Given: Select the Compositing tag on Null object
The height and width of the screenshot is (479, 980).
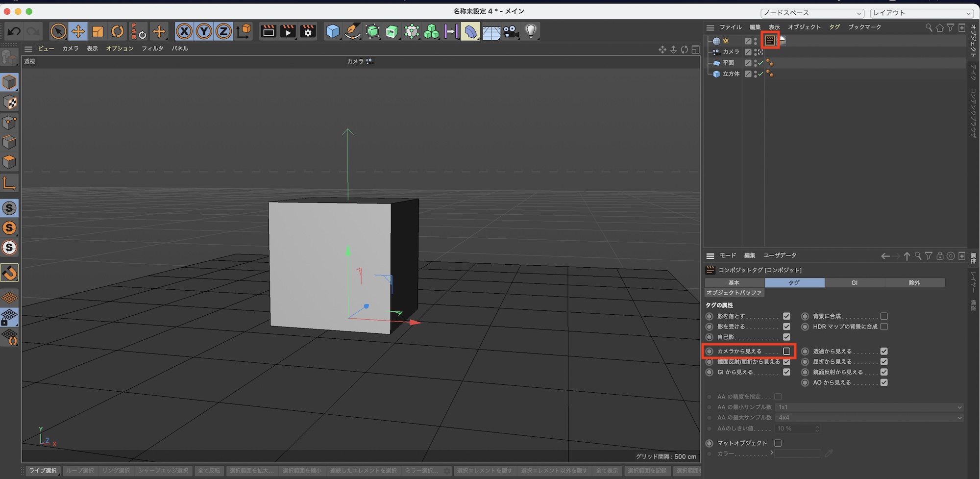Looking at the screenshot, I should [770, 41].
